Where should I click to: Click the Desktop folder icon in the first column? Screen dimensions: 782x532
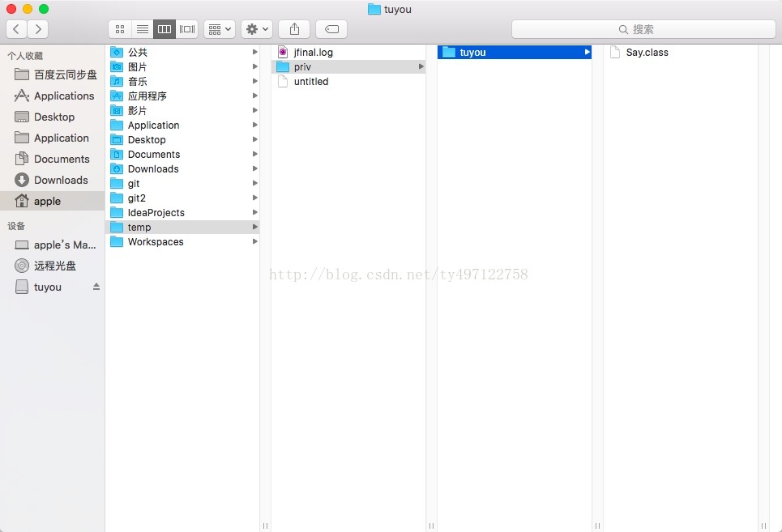pyautogui.click(x=117, y=139)
